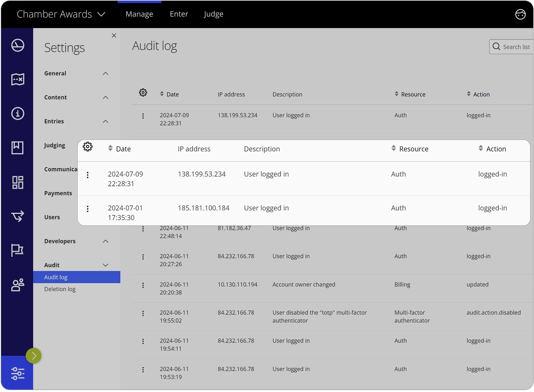
Task: Click the grid layout sidebar icon
Action: (18, 182)
